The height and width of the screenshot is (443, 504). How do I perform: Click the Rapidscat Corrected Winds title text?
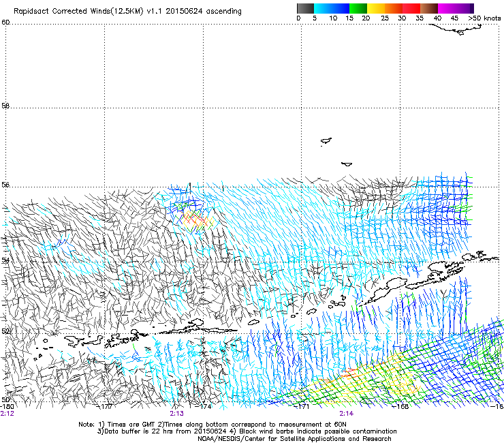tap(127, 12)
